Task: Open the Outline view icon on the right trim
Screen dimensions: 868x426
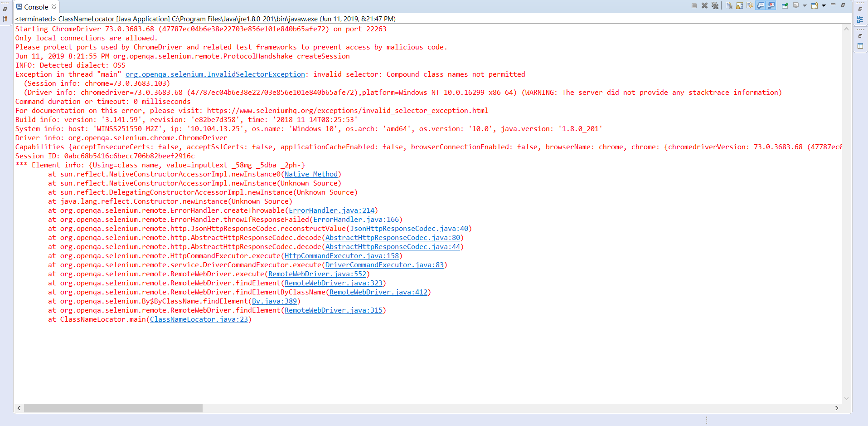Action: [x=860, y=19]
